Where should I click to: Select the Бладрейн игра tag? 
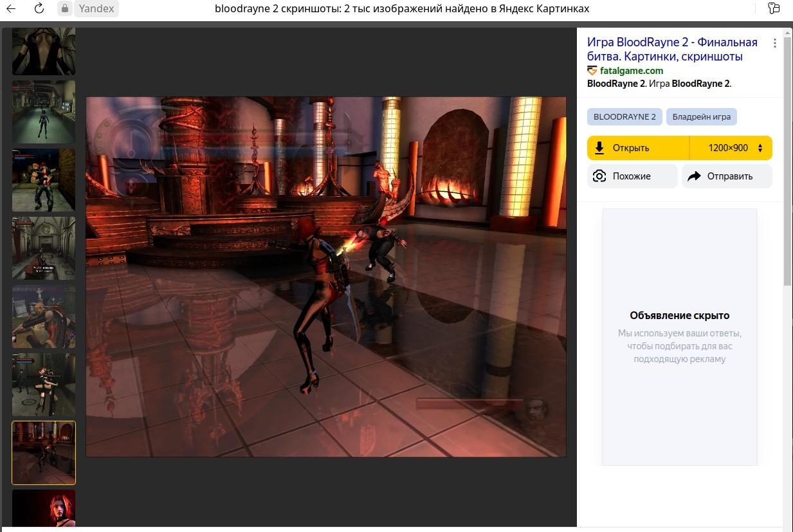pyautogui.click(x=702, y=116)
